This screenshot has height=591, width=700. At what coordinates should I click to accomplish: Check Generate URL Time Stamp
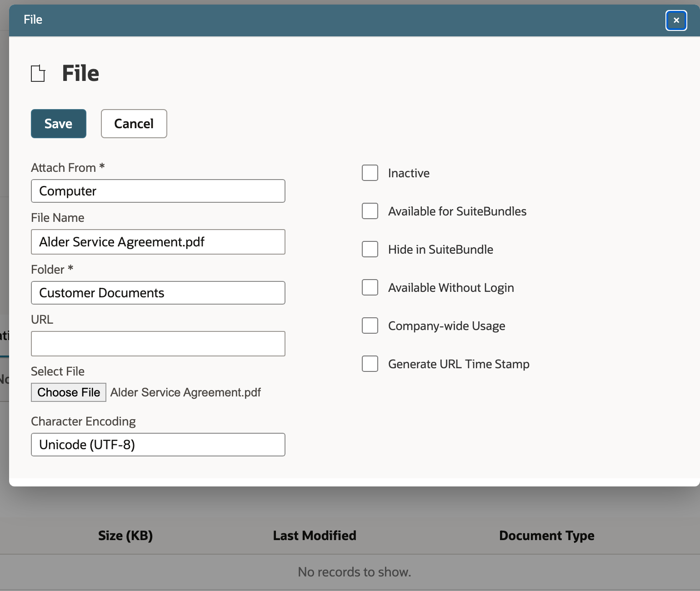point(370,364)
